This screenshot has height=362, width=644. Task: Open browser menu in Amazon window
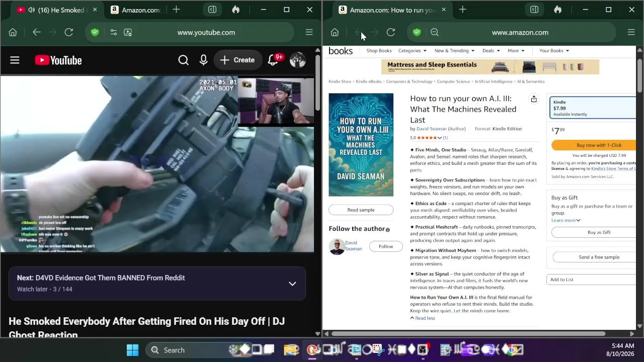pyautogui.click(x=631, y=32)
